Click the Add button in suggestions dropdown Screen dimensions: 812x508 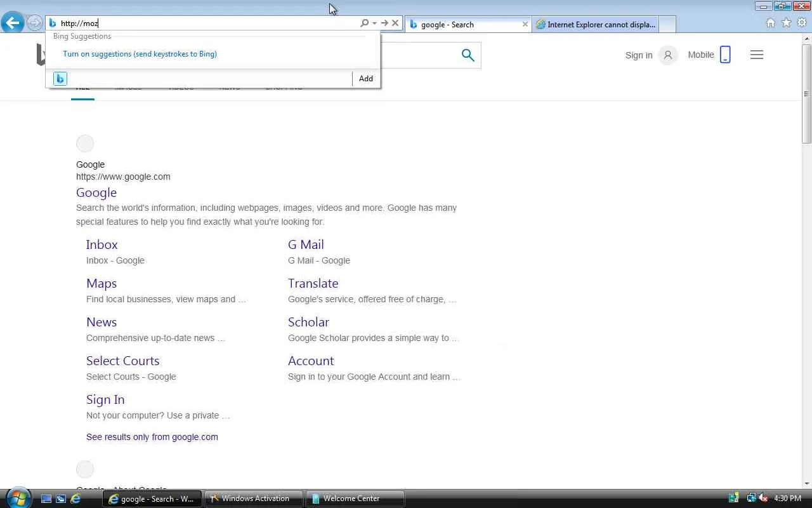coord(366,79)
